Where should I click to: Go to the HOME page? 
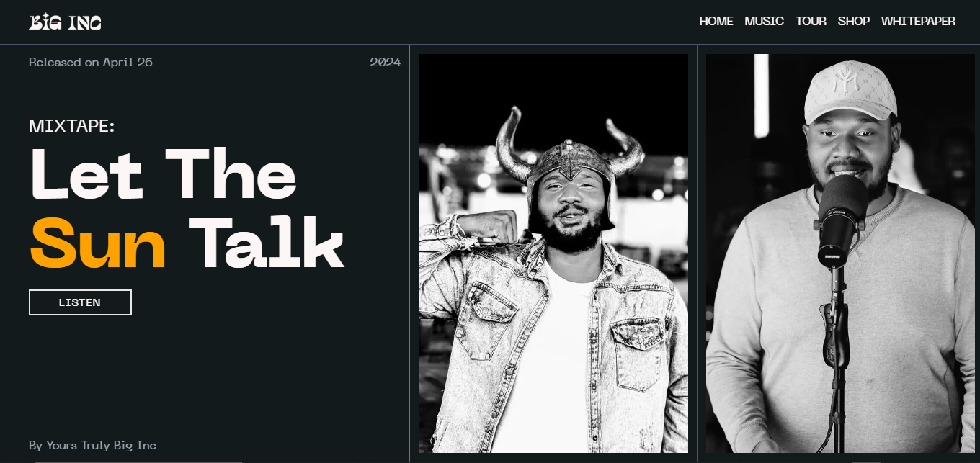[x=716, y=22]
